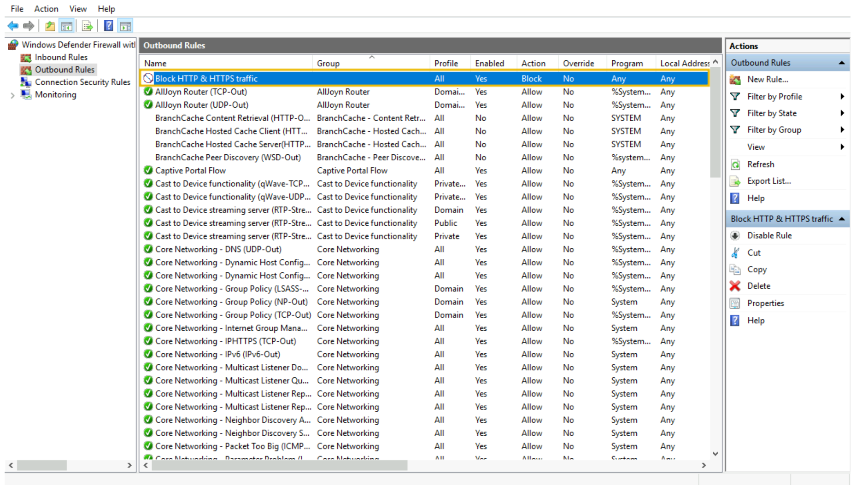The height and width of the screenshot is (485, 868).
Task: Select BranchCache Hosted Cache Client rule
Action: coord(425,131)
